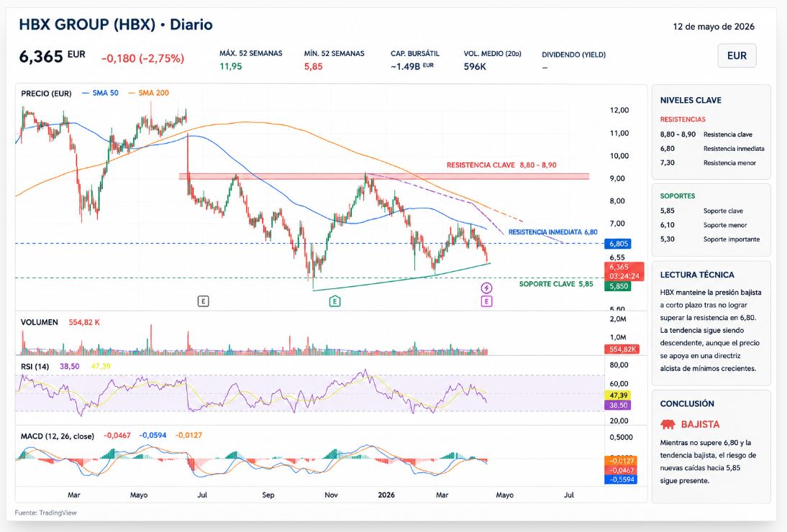Click the 554,82 K volume header value
Viewport: 787px width, 532px height.
coord(84,322)
